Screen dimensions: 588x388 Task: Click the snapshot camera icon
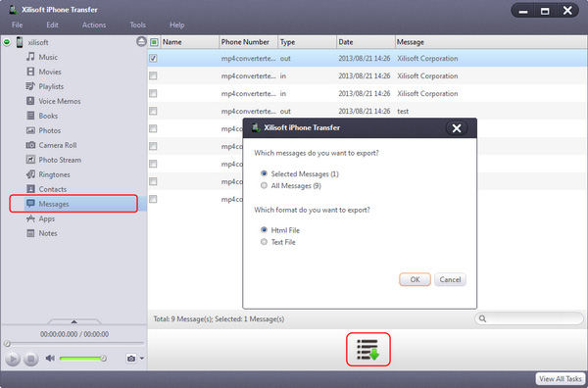pyautogui.click(x=131, y=359)
